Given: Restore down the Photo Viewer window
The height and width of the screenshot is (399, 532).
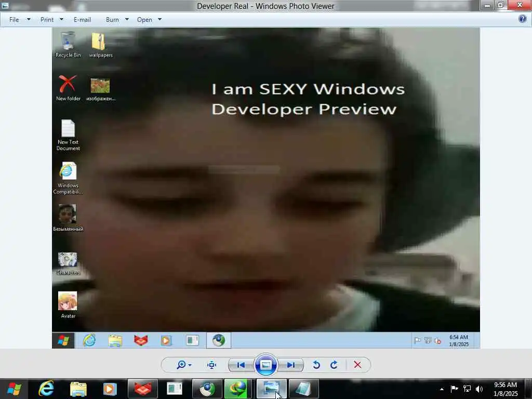Looking at the screenshot, I should pyautogui.click(x=500, y=5).
